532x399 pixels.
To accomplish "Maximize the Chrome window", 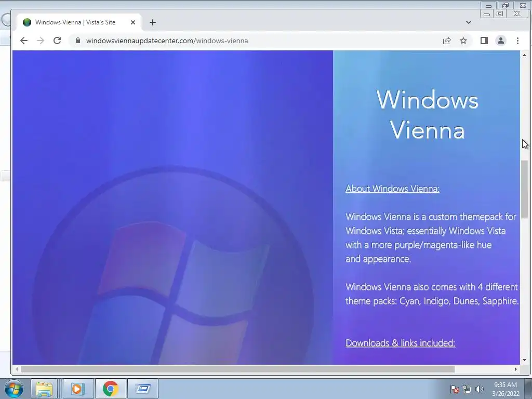I will pyautogui.click(x=500, y=14).
